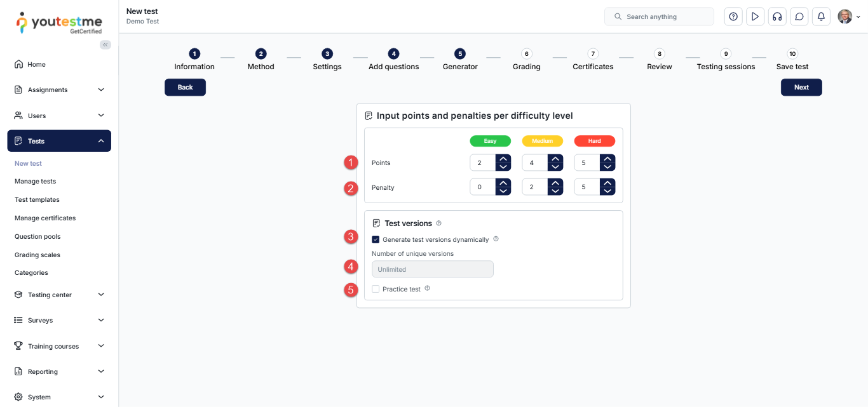Click the Search anything field
This screenshot has height=407, width=868.
coord(659,17)
